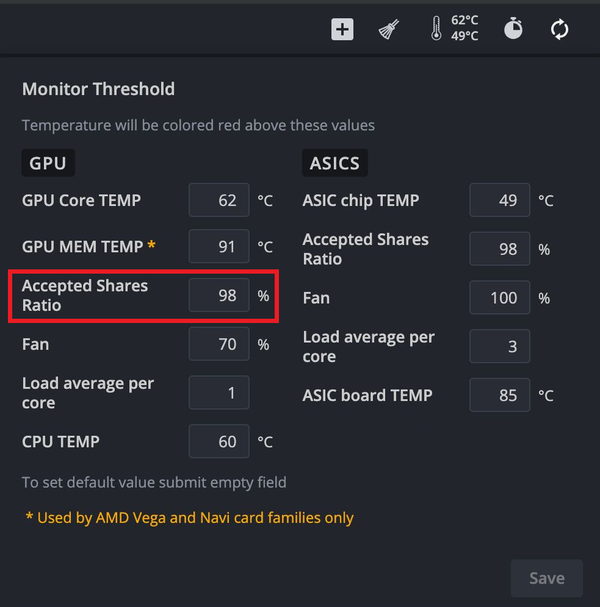Screen dimensions: 600x607
Task: Open the thermometer temperature threshold icon
Action: (x=436, y=29)
